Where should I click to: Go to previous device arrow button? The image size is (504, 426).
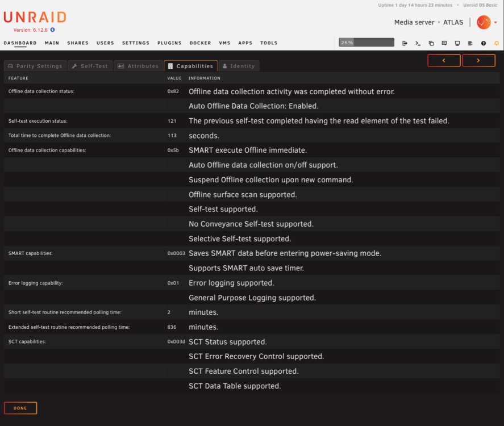[x=444, y=60]
